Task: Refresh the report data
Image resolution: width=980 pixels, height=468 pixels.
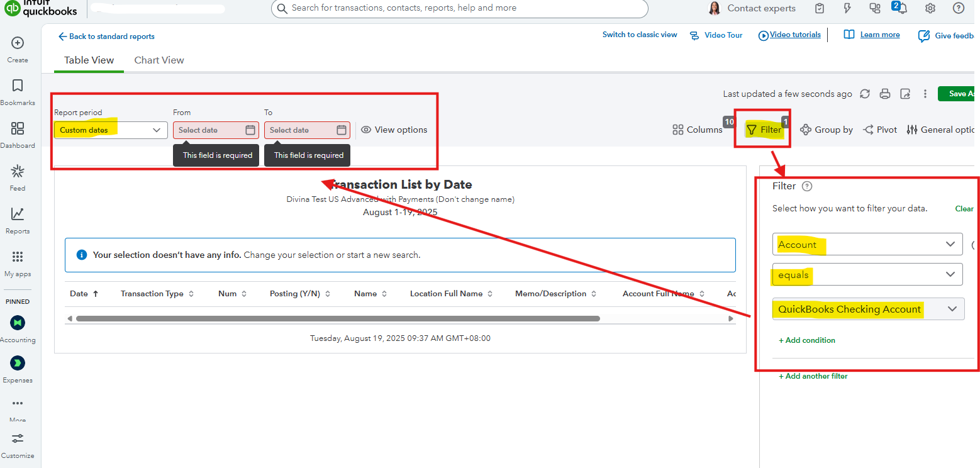Action: click(x=865, y=94)
